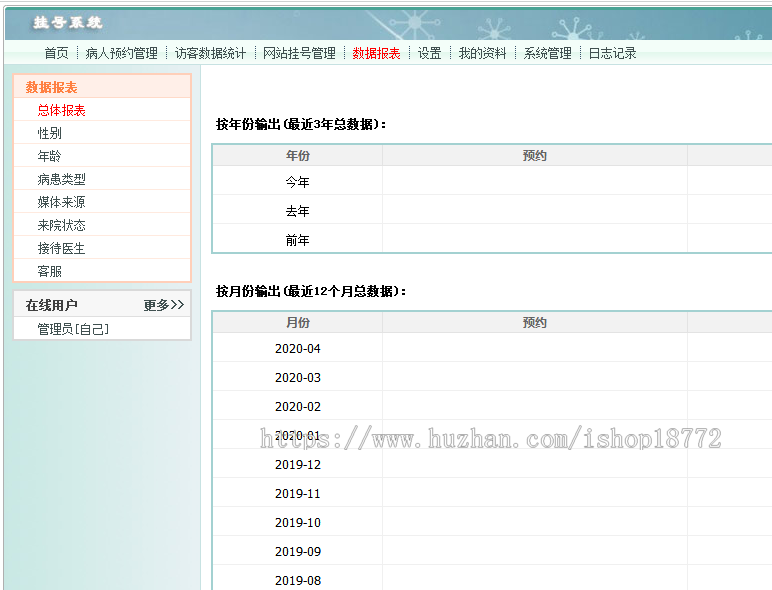Screen dimensions: 772x590
Task: Go to 系统管理 menu
Action: [x=547, y=53]
